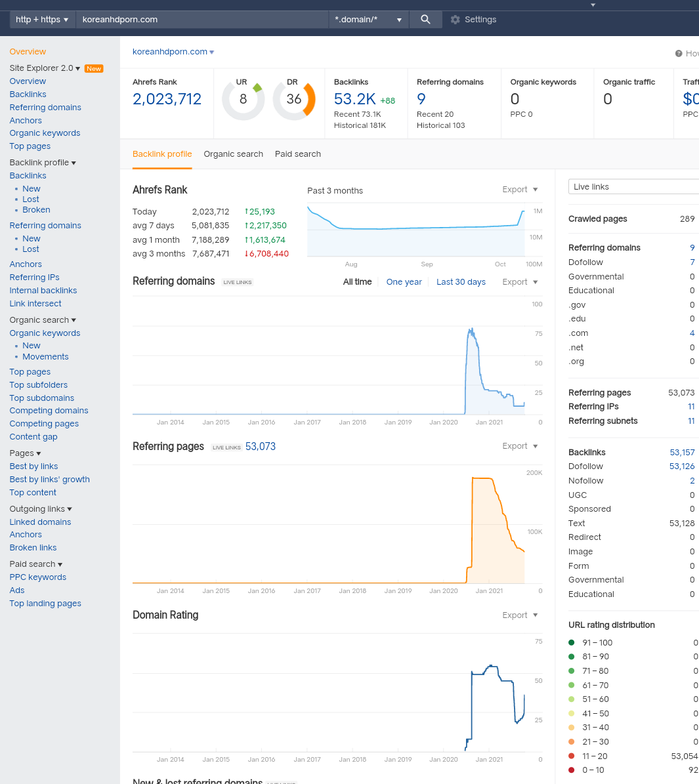Switch to the Organic search tab
This screenshot has height=784, width=699.
pos(233,154)
